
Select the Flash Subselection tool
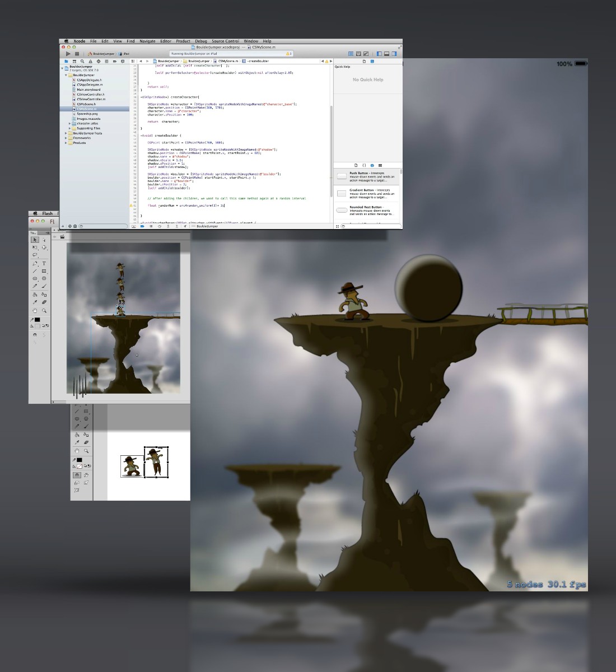(x=44, y=240)
